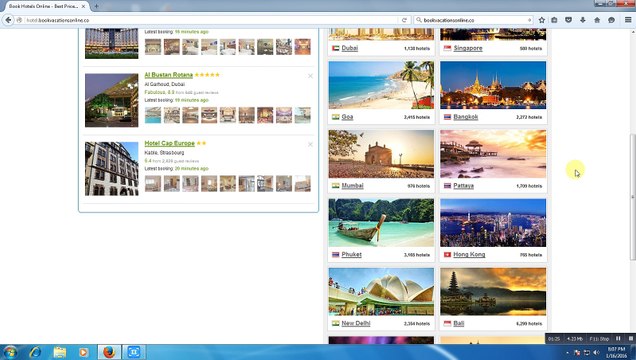Launch Internet Explorer from taskbar
Image resolution: width=636 pixels, height=360 pixels.
(35, 352)
